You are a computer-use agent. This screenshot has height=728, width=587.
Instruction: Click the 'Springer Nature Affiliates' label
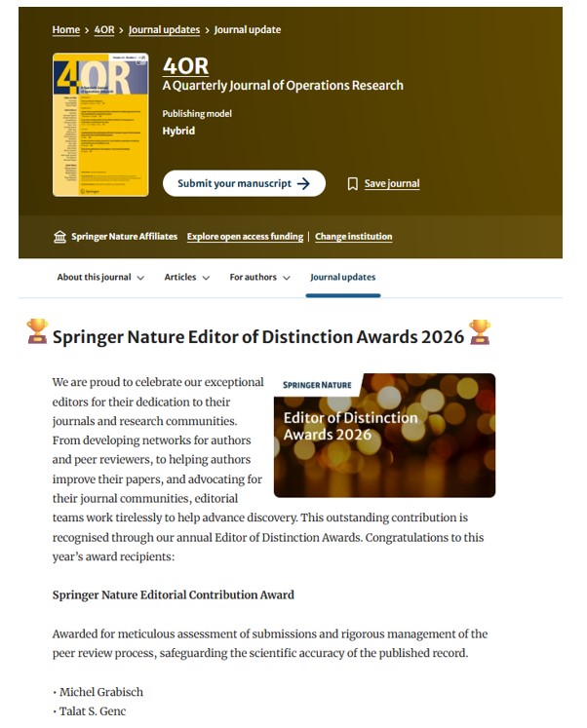(x=125, y=236)
